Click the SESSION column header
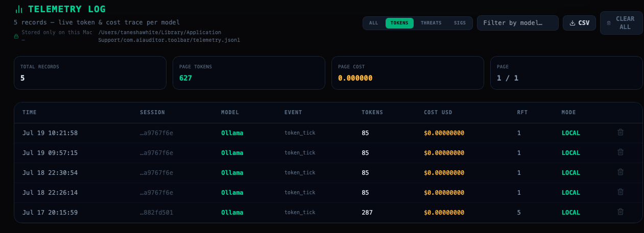 pyautogui.click(x=152, y=112)
